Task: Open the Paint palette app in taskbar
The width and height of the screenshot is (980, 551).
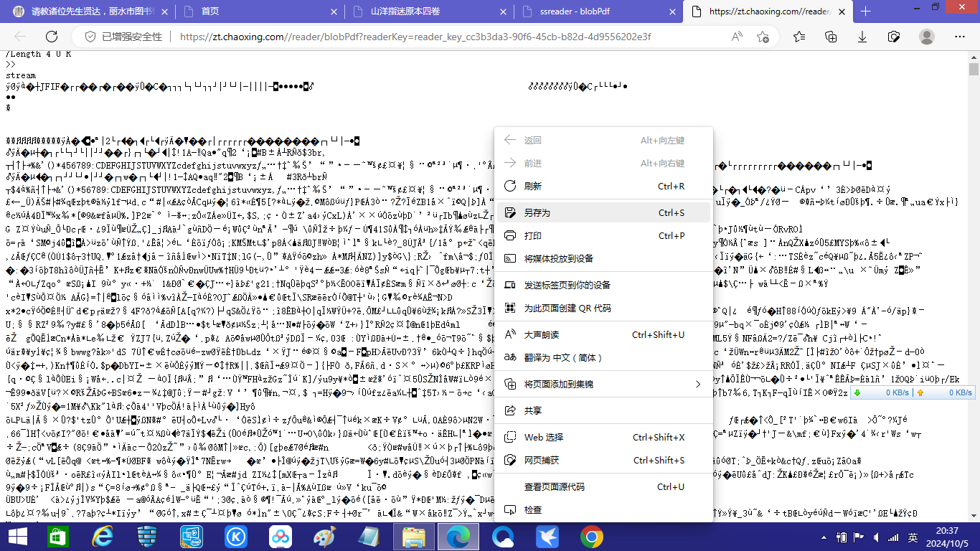Action: click(325, 536)
